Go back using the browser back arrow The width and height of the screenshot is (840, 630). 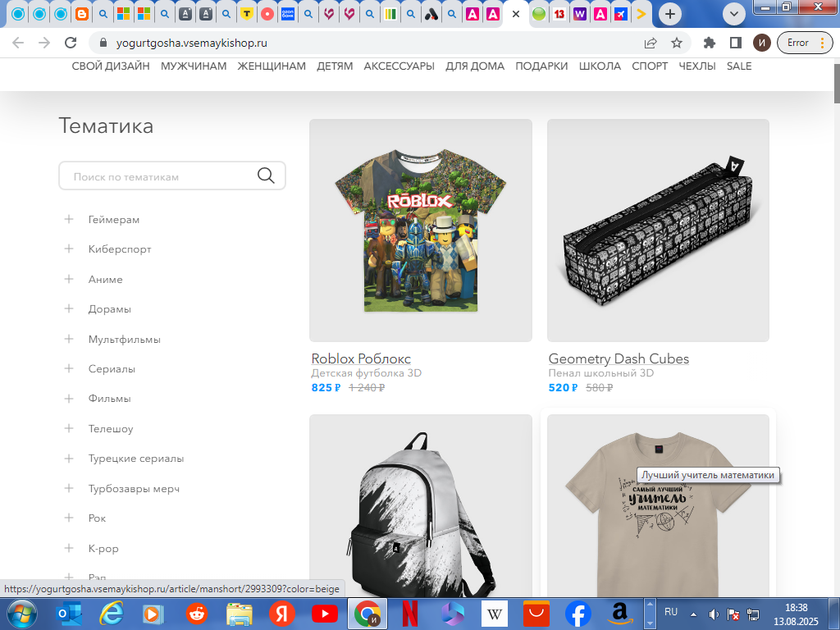(x=18, y=43)
